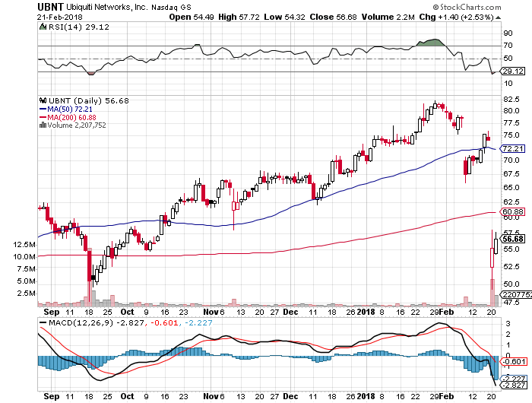Click the Chg +1.40 (+2.53%) value

[456, 17]
